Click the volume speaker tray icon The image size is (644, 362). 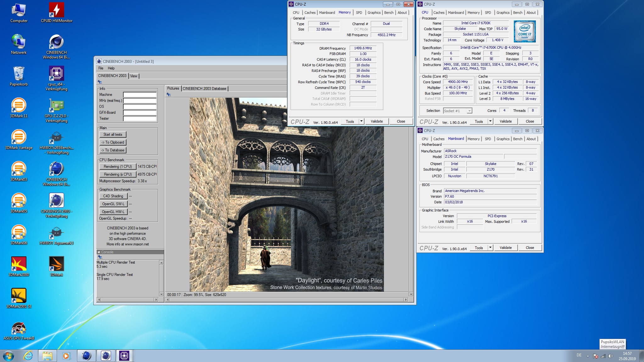610,356
